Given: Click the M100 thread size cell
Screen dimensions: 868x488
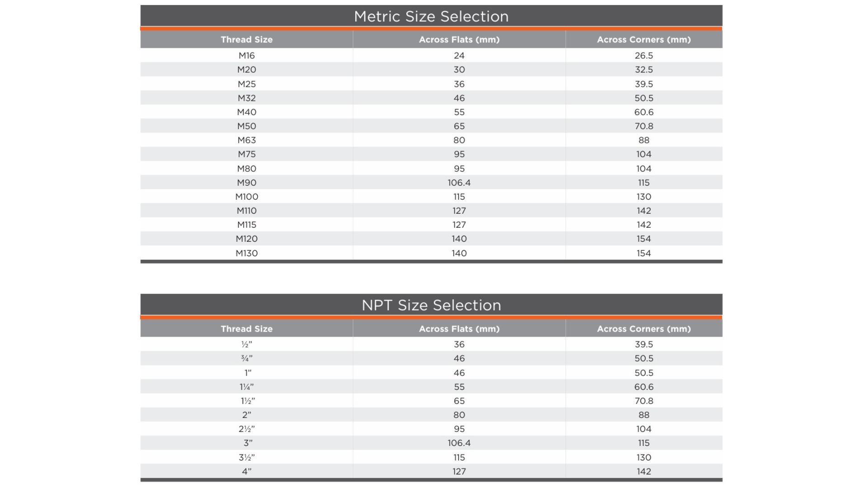Looking at the screenshot, I should tap(246, 197).
